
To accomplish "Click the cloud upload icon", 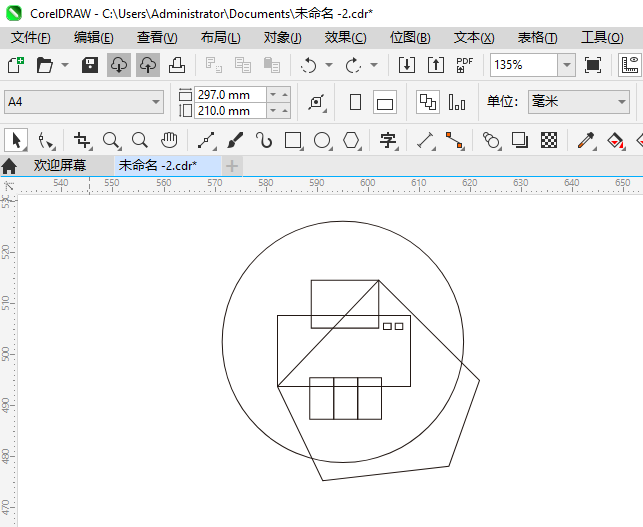I will [x=148, y=65].
